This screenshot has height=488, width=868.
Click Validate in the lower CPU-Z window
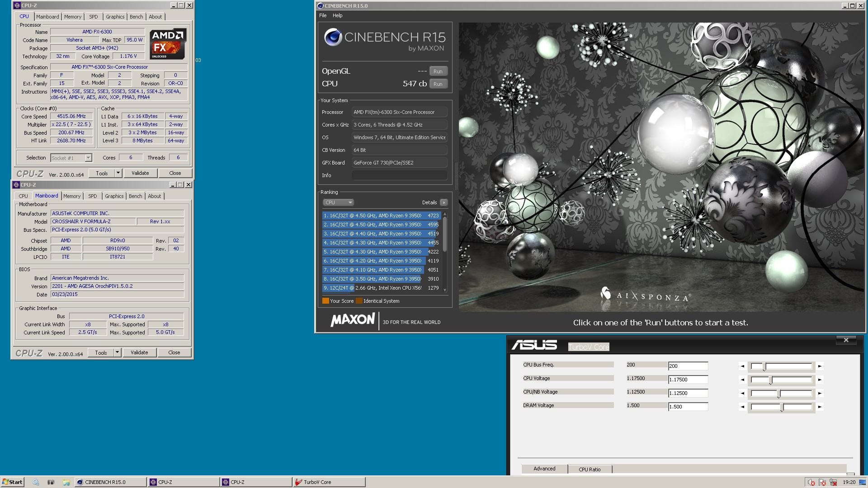(x=139, y=352)
